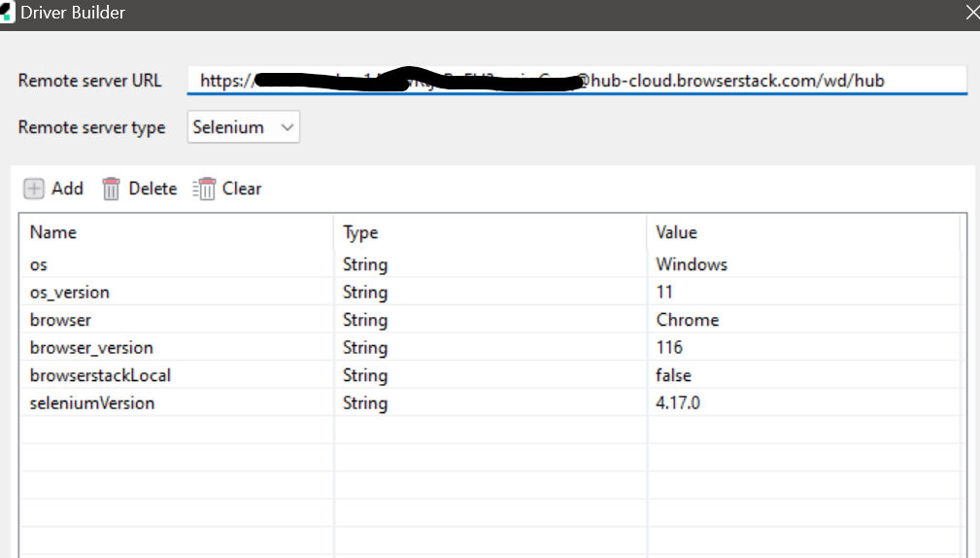
Task: Select the browser_version row
Action: 91,347
